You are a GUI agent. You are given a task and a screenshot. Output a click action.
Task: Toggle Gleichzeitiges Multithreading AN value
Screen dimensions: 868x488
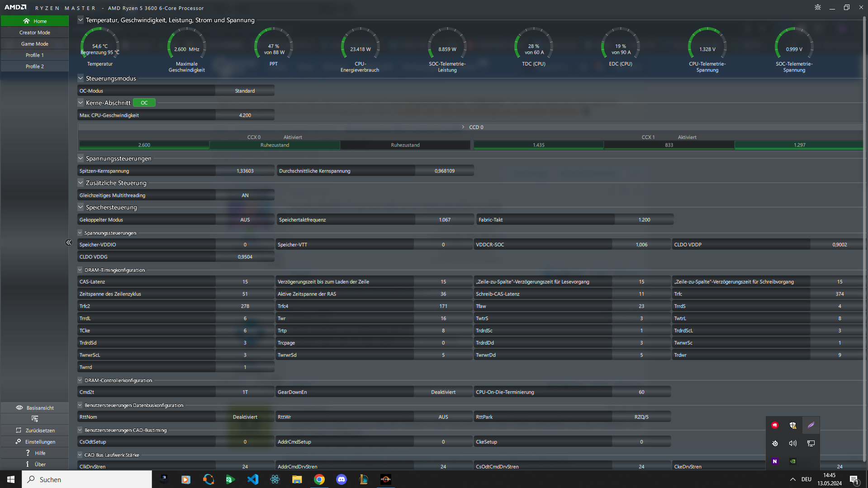[x=245, y=195]
